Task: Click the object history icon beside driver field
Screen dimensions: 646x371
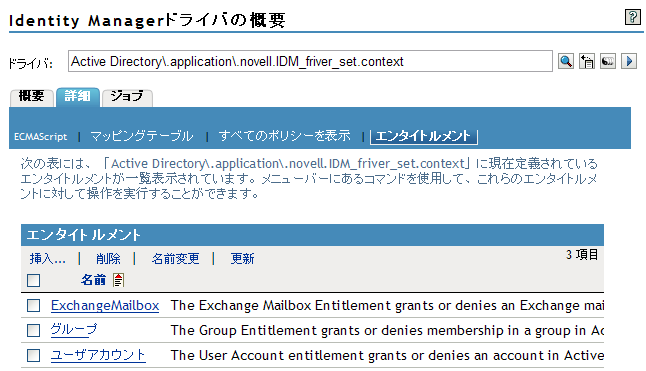Action: tap(587, 61)
